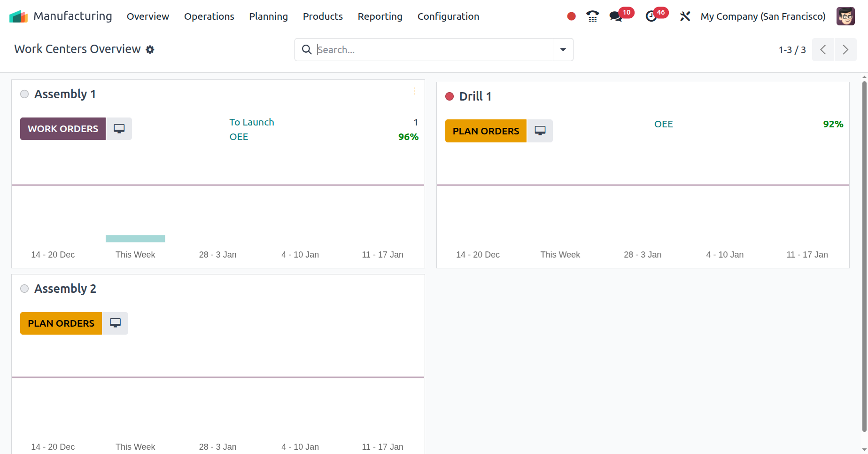Viewport: 868px width, 454px height.
Task: Open tablet view for Drill 1 work center
Action: 540,131
